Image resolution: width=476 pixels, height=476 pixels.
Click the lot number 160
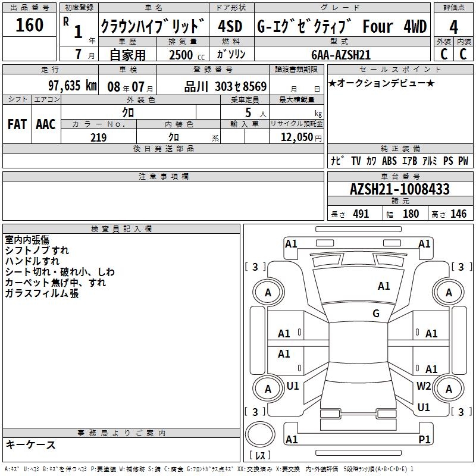click(x=30, y=25)
